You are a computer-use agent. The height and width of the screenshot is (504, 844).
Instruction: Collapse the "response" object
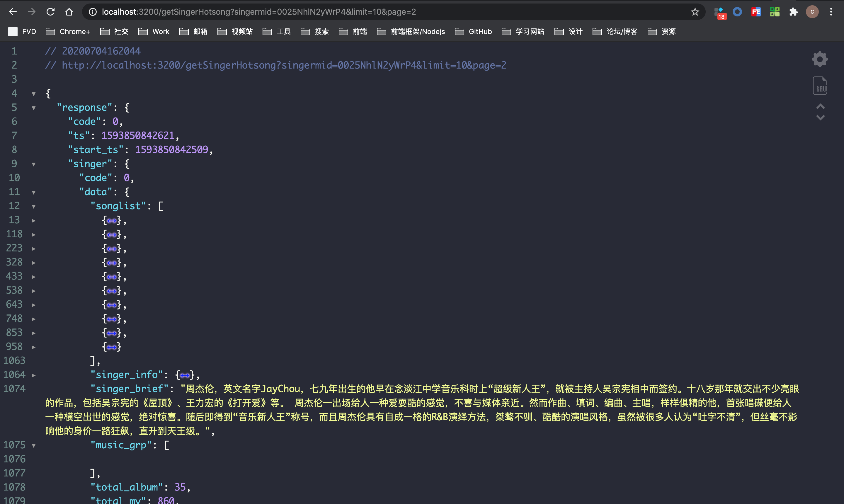(x=34, y=108)
